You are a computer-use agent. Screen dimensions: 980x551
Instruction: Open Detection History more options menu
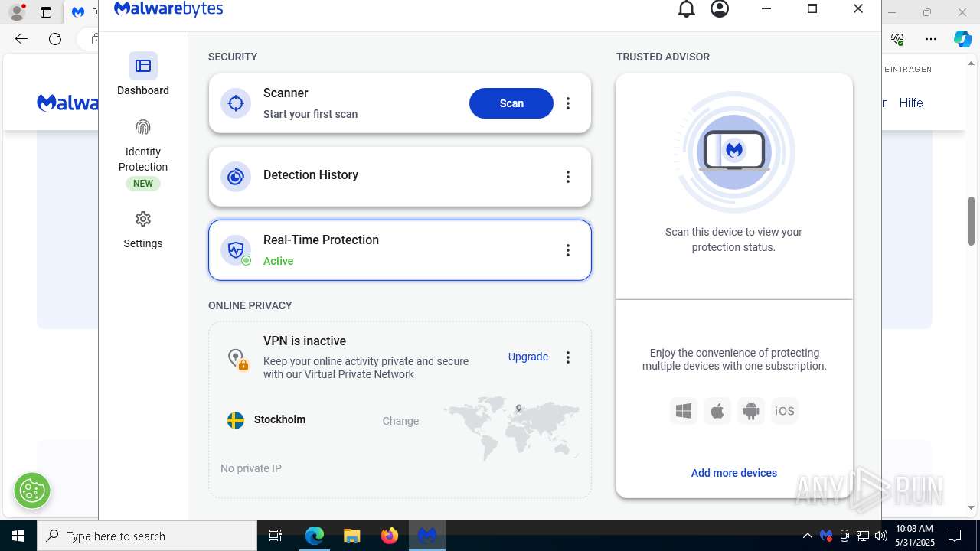(x=568, y=177)
